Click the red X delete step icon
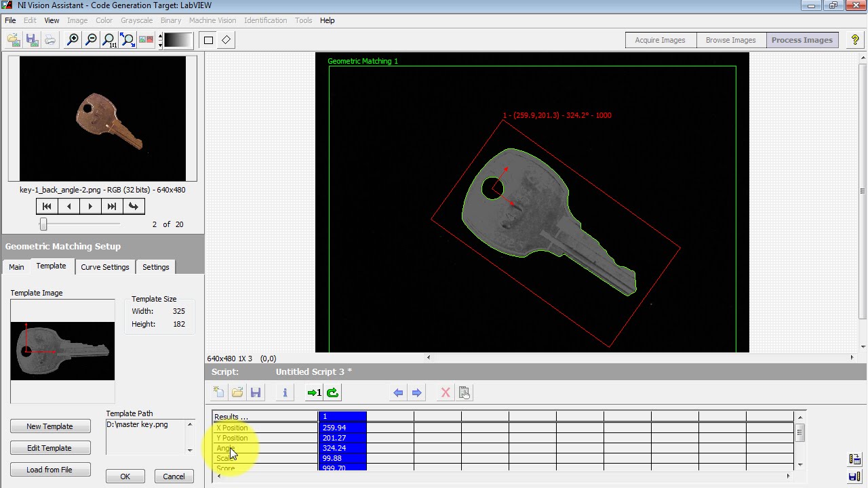The height and width of the screenshot is (488, 868). point(446,392)
